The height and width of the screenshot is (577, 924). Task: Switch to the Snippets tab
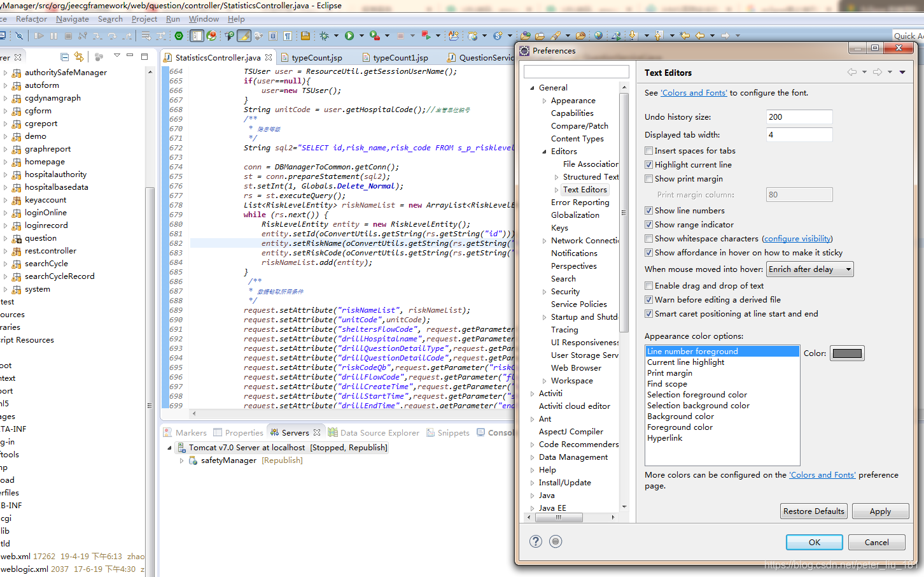(453, 433)
